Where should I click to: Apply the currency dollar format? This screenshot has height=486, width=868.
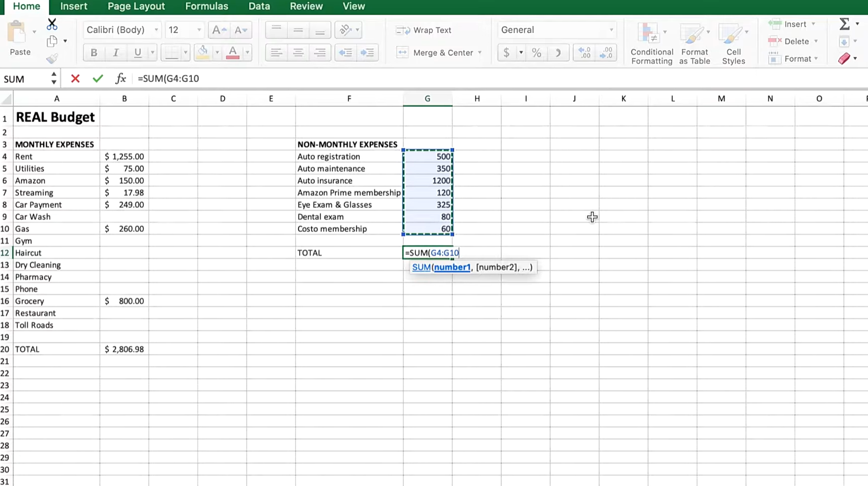(x=507, y=52)
